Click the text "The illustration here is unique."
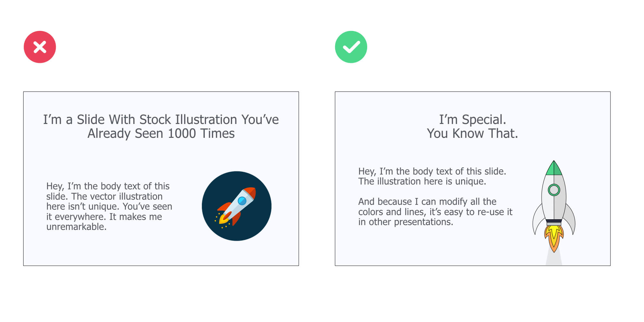The width and height of the screenshot is (644, 322). [422, 181]
